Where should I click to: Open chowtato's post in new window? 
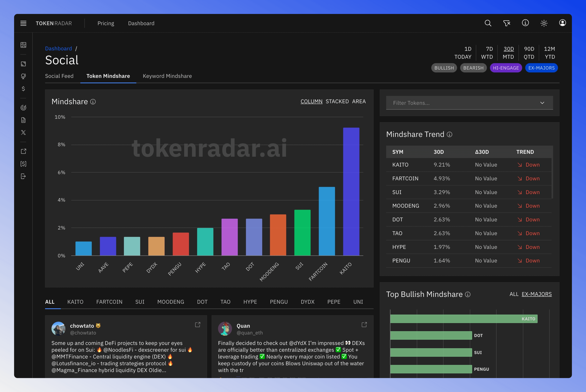(x=198, y=325)
